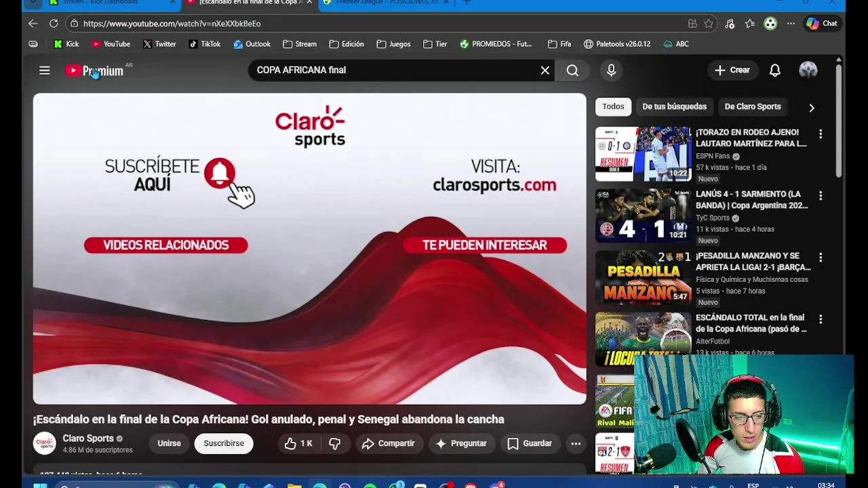The height and width of the screenshot is (488, 868).
Task: Open the PROMIEDOS bookmark
Action: [x=496, y=44]
